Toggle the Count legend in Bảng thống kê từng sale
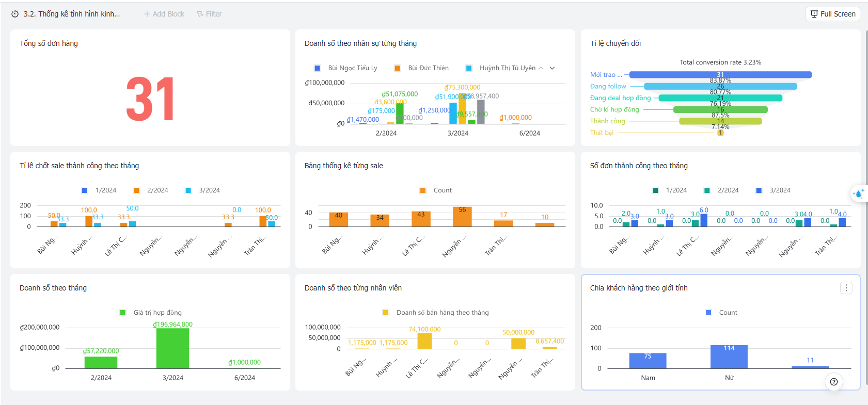The image size is (868, 405). pyautogui.click(x=436, y=190)
